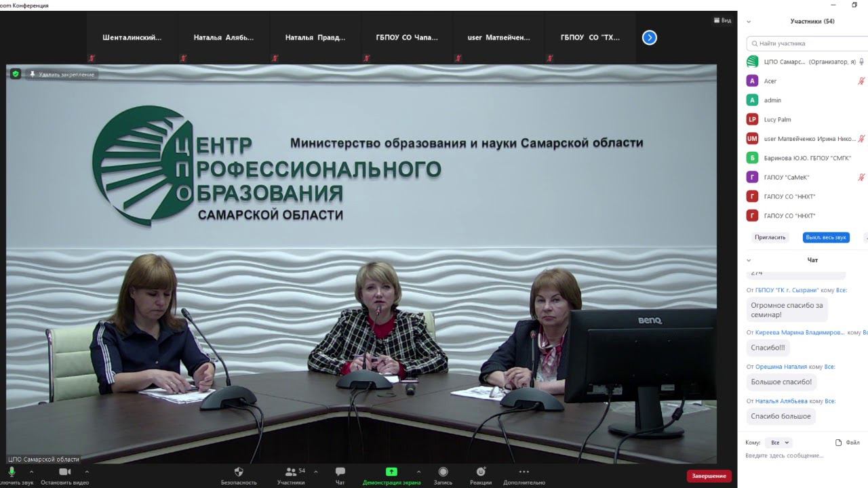Click sender name Орешина Наталия
868x488 pixels.
pyautogui.click(x=782, y=367)
